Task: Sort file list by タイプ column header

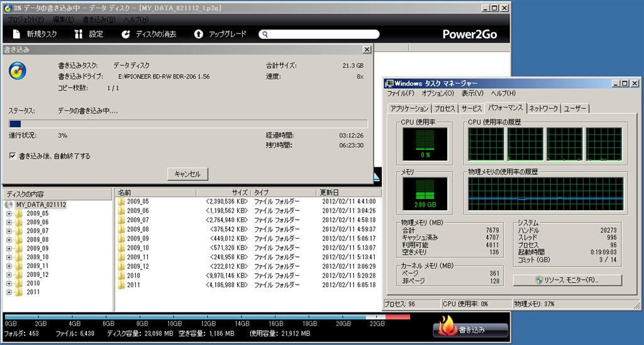Action: click(x=284, y=193)
